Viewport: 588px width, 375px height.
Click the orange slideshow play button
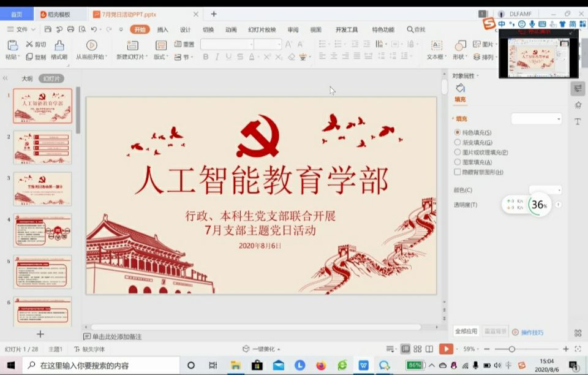click(x=446, y=349)
